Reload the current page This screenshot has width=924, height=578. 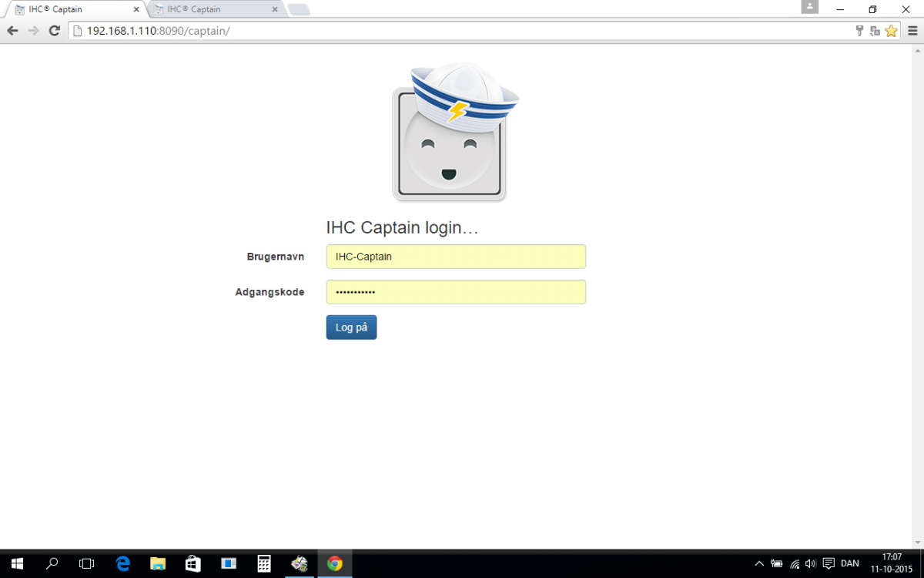tap(54, 31)
